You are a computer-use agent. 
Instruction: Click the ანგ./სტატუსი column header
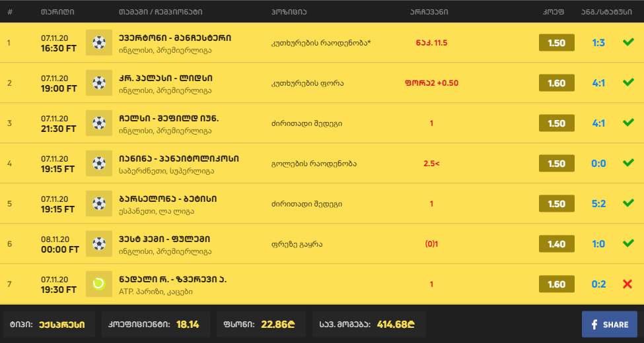606,12
